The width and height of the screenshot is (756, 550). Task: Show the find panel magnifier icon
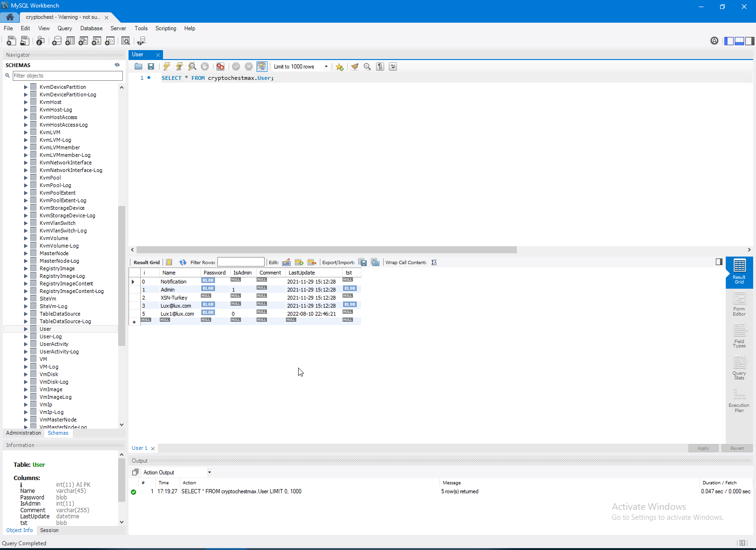(x=367, y=67)
